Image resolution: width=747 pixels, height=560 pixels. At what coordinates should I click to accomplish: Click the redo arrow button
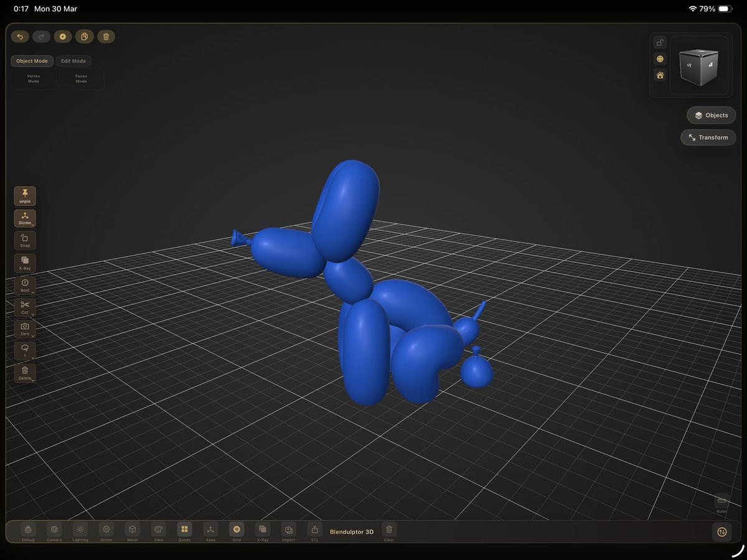[41, 37]
